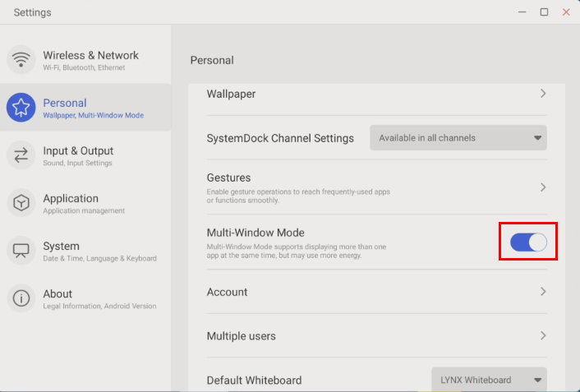Expand the Gestures settings chevron
Screen dimensions: 580x392
click(543, 187)
